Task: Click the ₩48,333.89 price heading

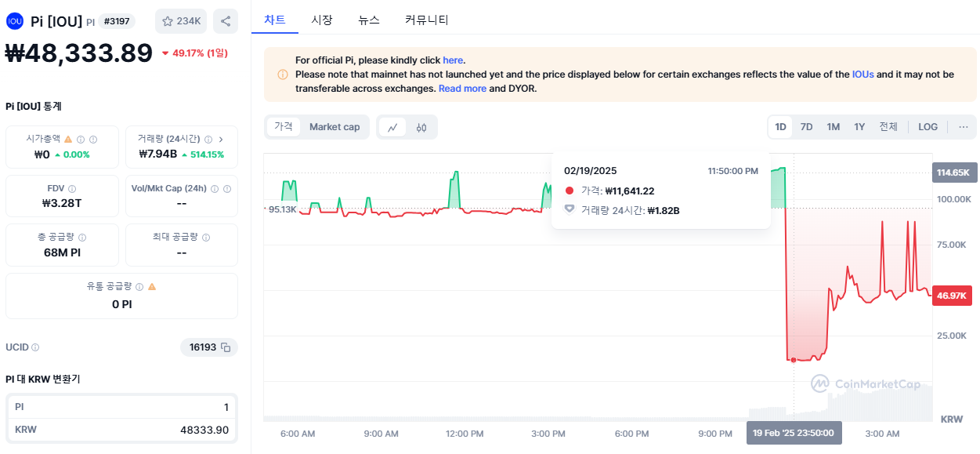Action: point(79,53)
